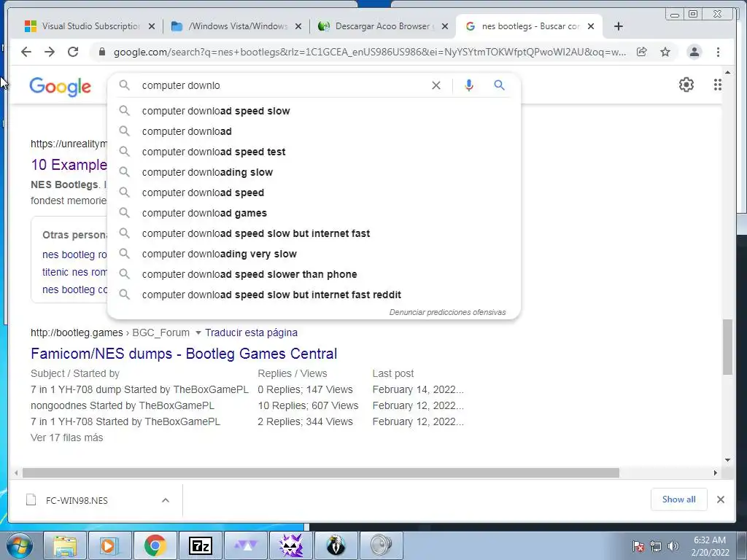Screen dimensions: 747x560
Task: Open Windows Explorer from taskbar
Action: pos(65,545)
